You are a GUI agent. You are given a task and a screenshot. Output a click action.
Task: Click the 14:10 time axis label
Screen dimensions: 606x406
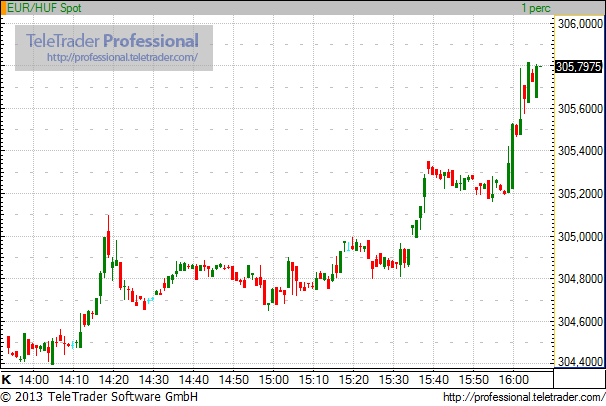pyautogui.click(x=73, y=380)
